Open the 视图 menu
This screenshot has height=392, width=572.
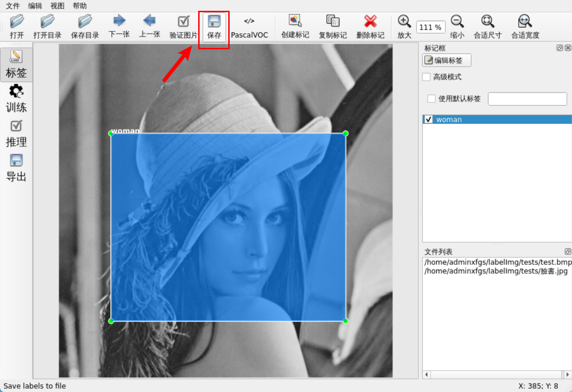(x=57, y=6)
